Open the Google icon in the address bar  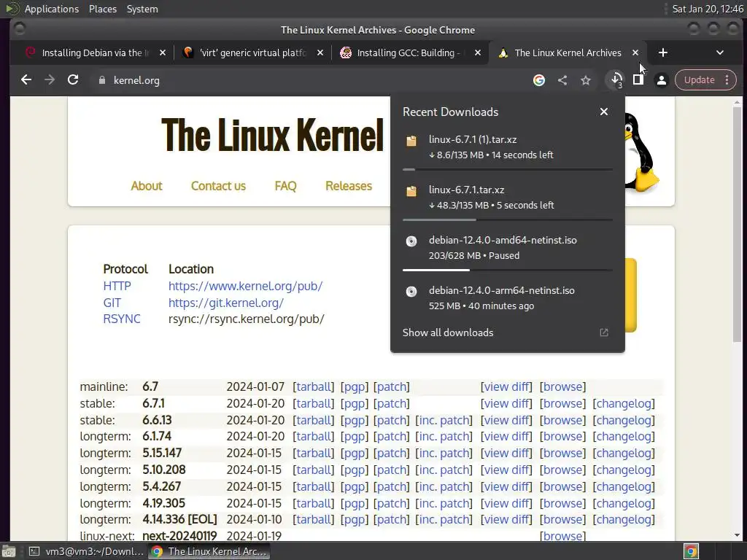pos(539,80)
